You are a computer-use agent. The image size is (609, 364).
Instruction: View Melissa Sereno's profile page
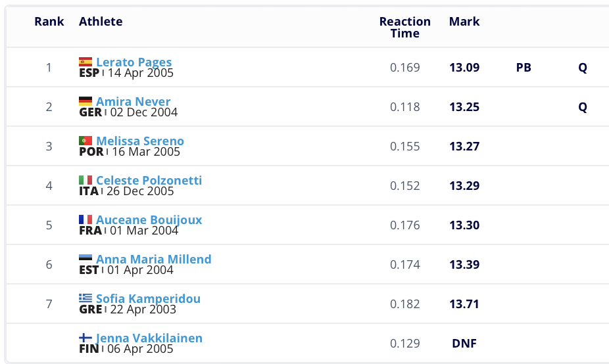coord(139,141)
